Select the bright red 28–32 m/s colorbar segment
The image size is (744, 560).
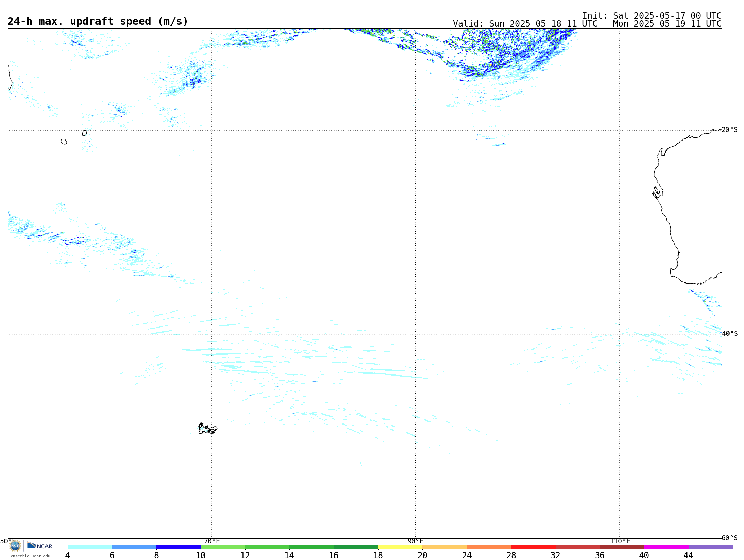pos(533,547)
